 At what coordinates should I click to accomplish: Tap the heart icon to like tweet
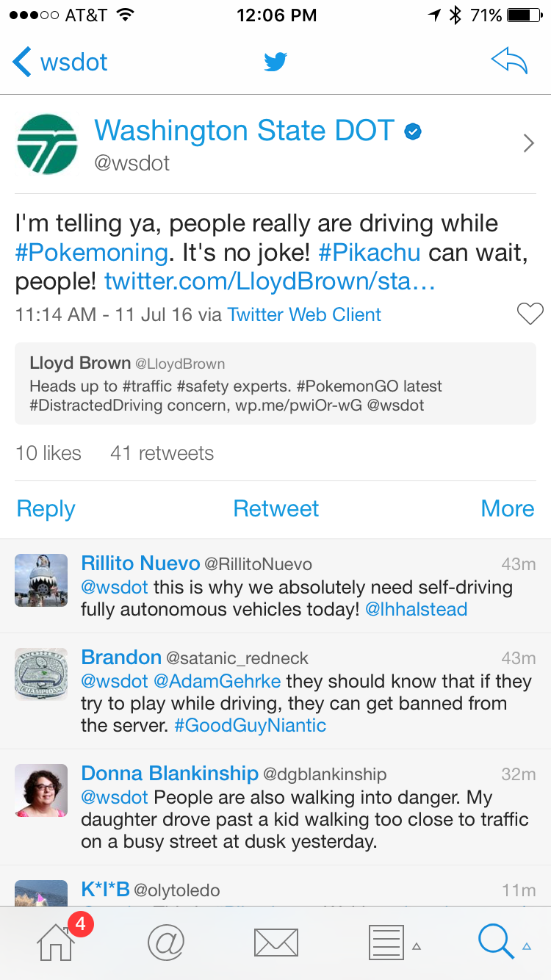tap(530, 314)
